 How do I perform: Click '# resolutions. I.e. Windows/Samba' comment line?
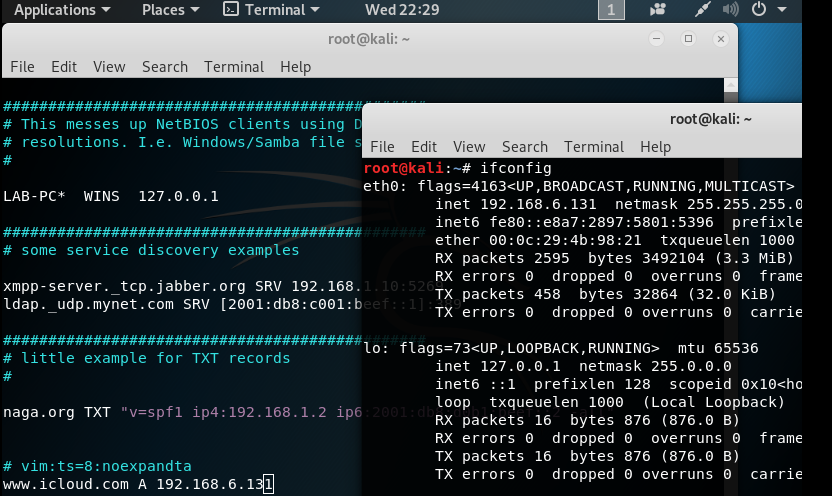[183, 142]
